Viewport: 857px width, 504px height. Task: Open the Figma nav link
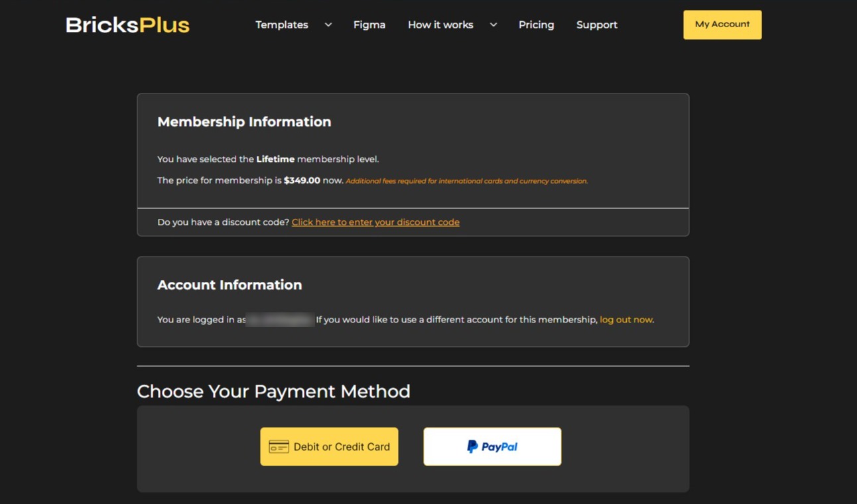(x=369, y=25)
